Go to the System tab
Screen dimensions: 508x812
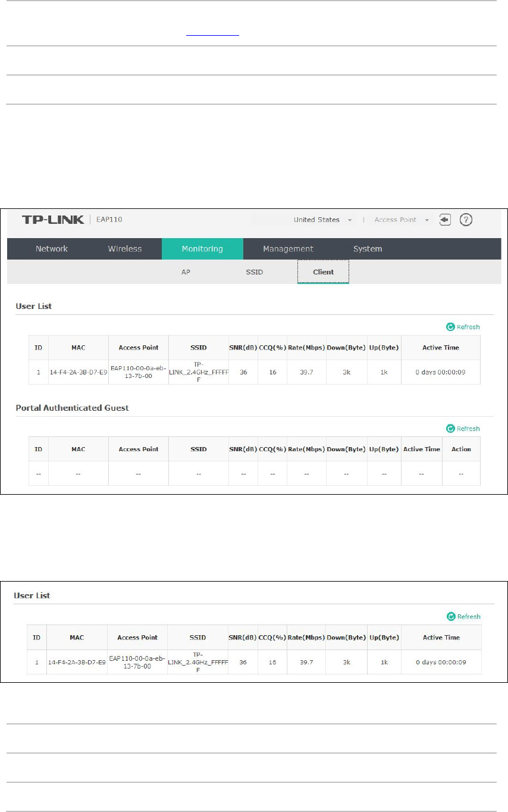point(368,249)
